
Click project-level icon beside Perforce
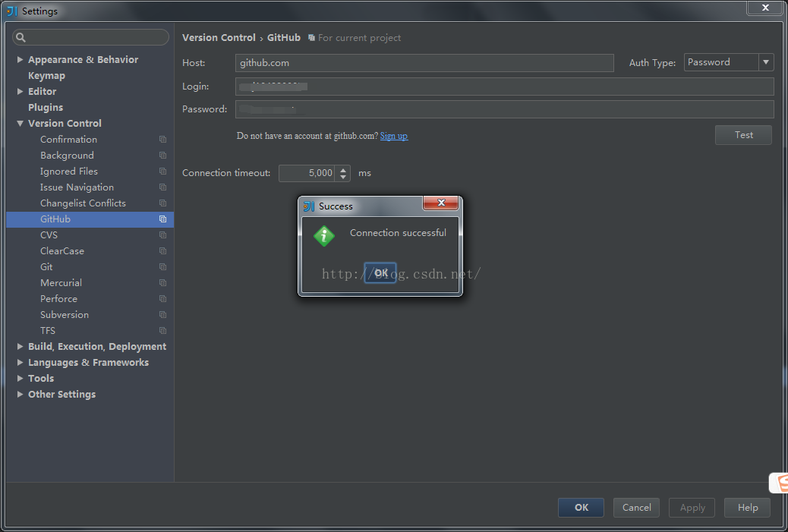[x=162, y=298]
